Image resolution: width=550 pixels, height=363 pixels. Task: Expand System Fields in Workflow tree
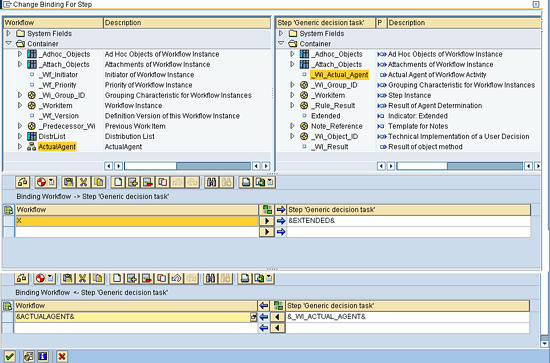(x=9, y=33)
